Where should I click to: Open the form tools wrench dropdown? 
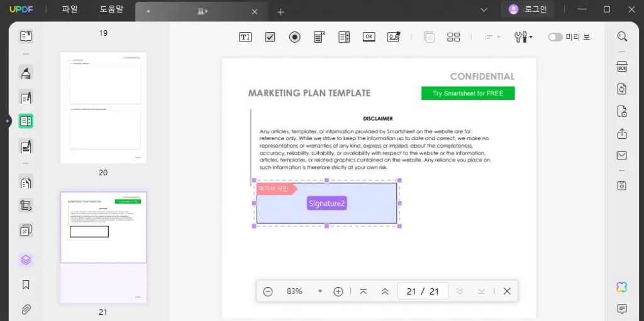[523, 37]
